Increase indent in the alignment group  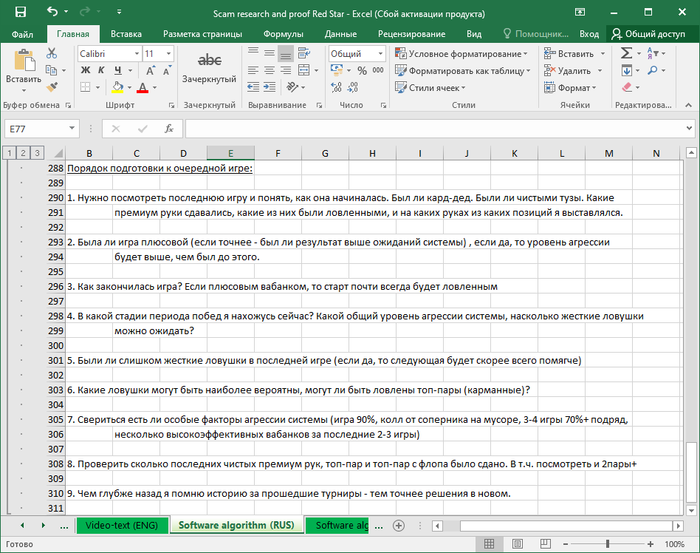[x=269, y=87]
